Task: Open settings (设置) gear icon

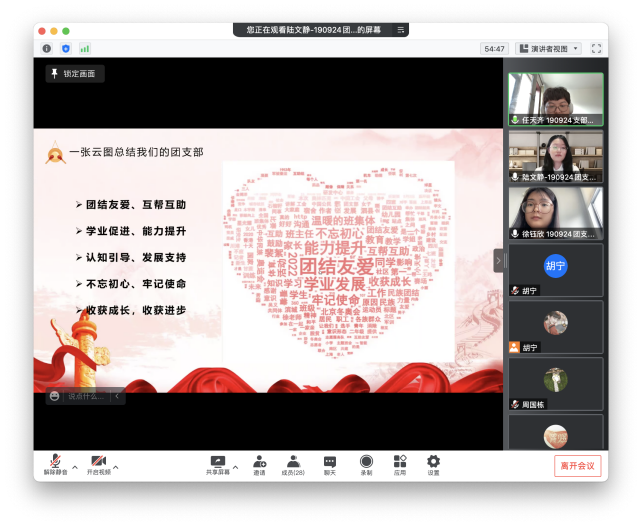Action: (433, 463)
